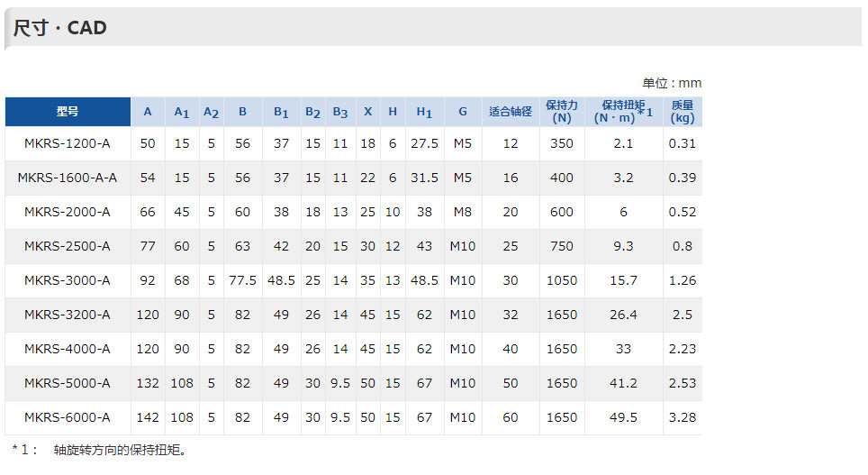Select the MKRS-3200-A model entry
The width and height of the screenshot is (868, 475).
67,315
